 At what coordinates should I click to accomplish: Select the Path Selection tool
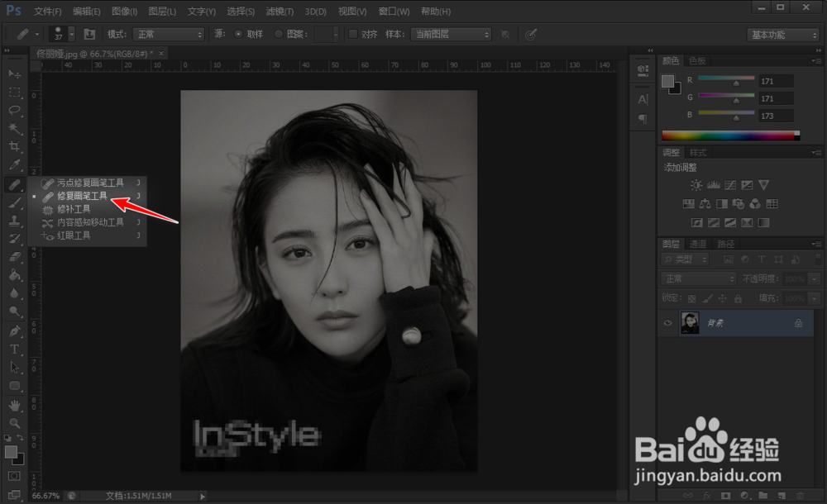click(x=14, y=367)
